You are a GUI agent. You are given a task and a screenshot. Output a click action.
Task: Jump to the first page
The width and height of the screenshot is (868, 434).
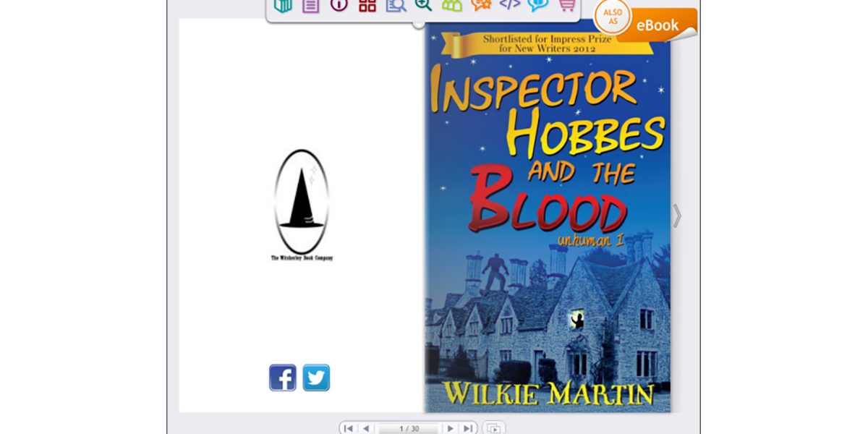(x=349, y=428)
